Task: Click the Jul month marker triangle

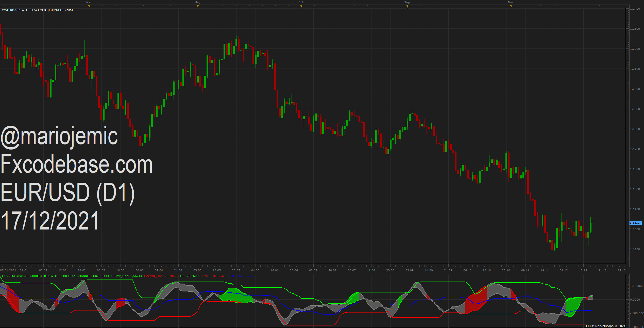Action: coord(301,6)
